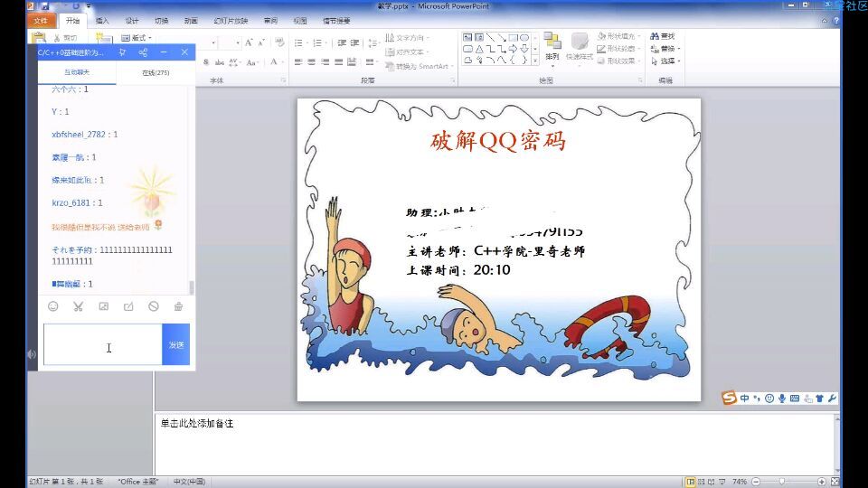
Task: Click the microphone icon in Sogou toolbar
Action: (781, 399)
